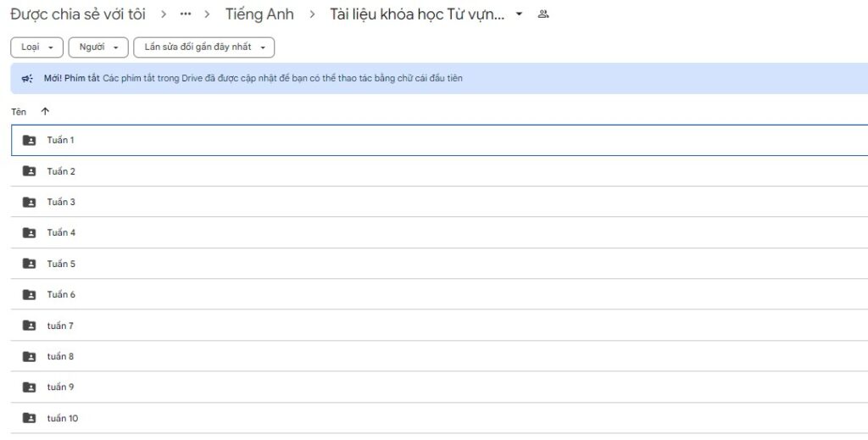Image resolution: width=868 pixels, height=440 pixels.
Task: Open the Tuần 1 shared folder icon
Action: 30,140
